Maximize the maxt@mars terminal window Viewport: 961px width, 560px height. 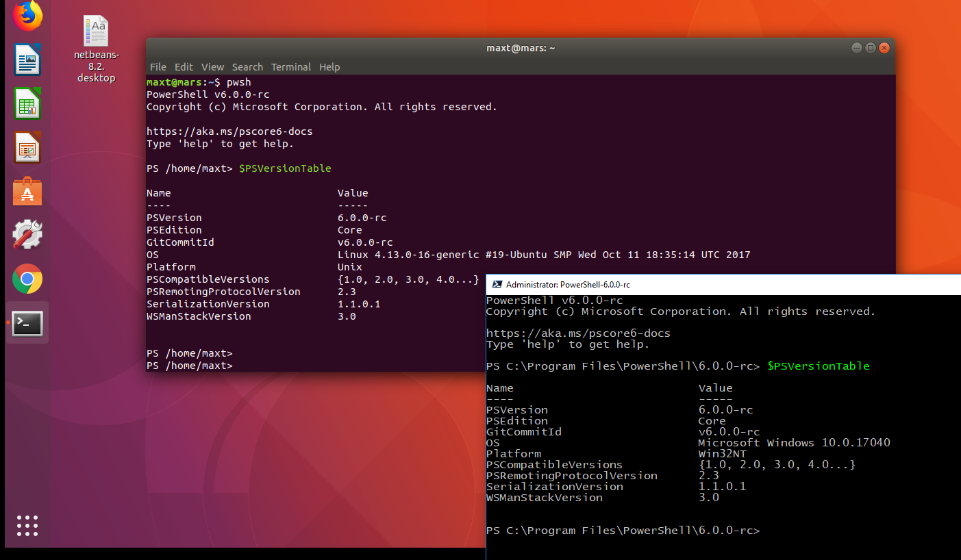pyautogui.click(x=871, y=48)
